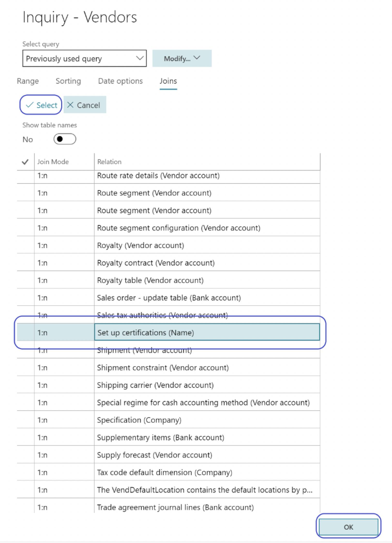Select Supplementary items (Bank account) row
The image size is (392, 543).
[169, 437]
